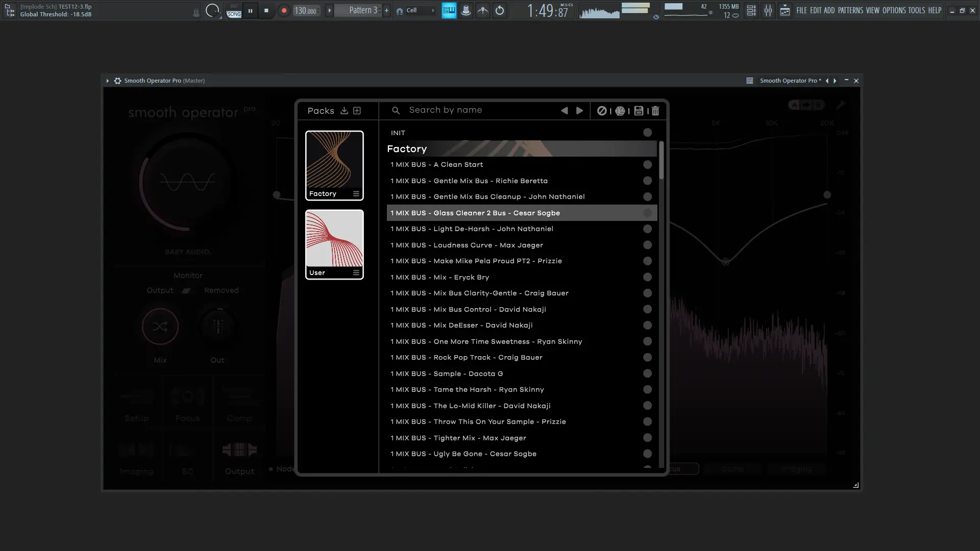Screen dimensions: 980x551
Task: Toggle favorite dot for Light De-Harsh preset
Action: [647, 229]
